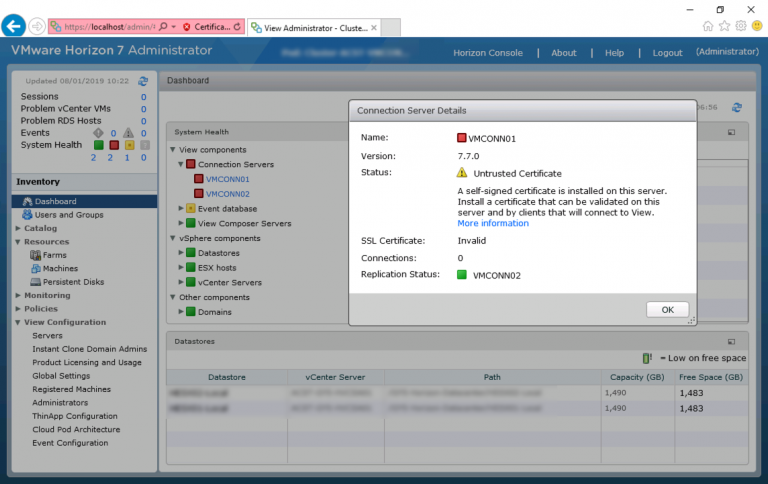Open VMCONN02 in System Health tree
This screenshot has height=484, width=768.
(227, 194)
